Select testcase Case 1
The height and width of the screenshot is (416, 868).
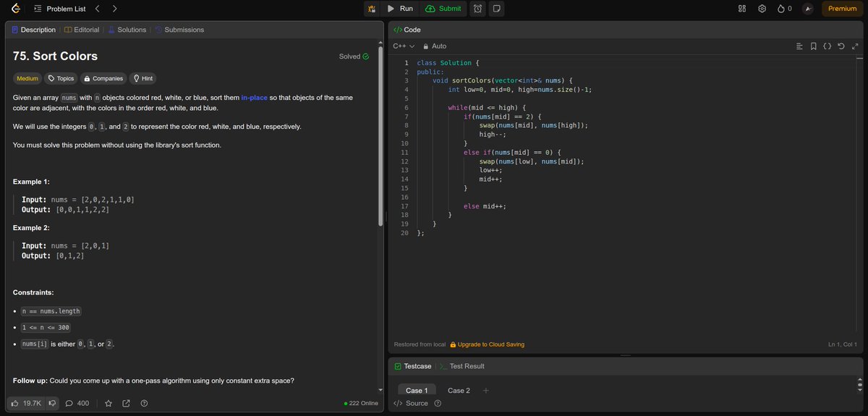click(417, 391)
